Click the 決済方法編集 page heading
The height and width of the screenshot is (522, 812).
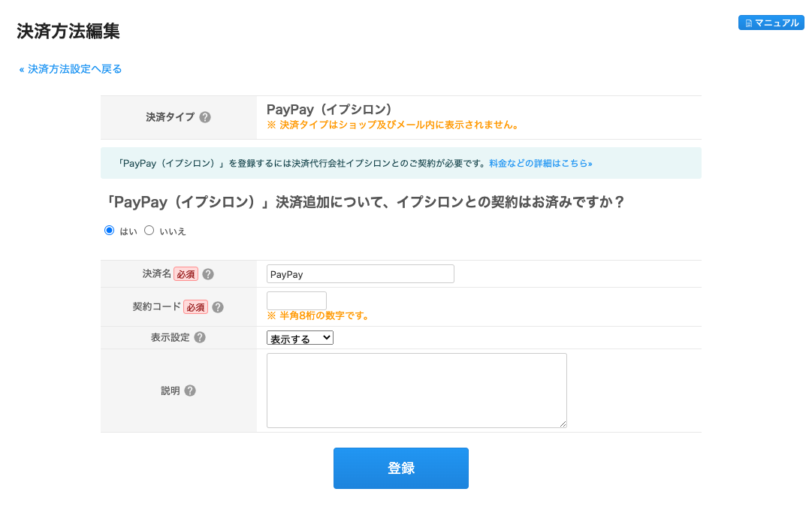[68, 31]
